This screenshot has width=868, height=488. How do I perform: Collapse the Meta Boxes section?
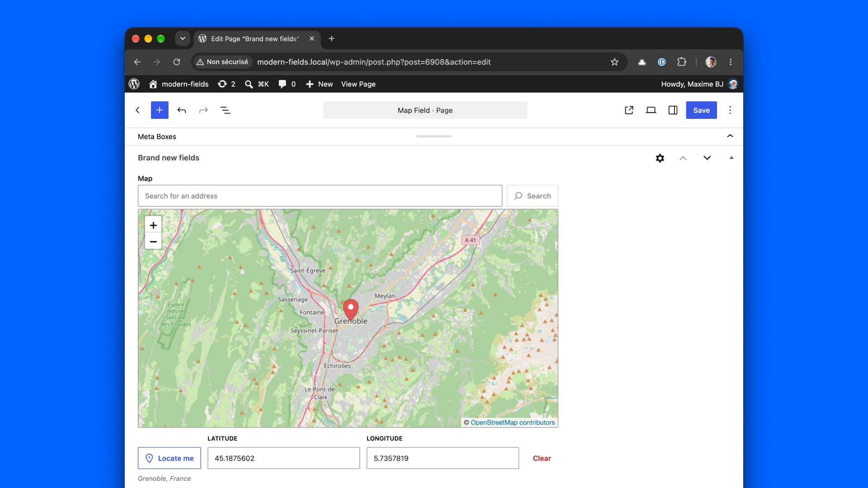(730, 136)
